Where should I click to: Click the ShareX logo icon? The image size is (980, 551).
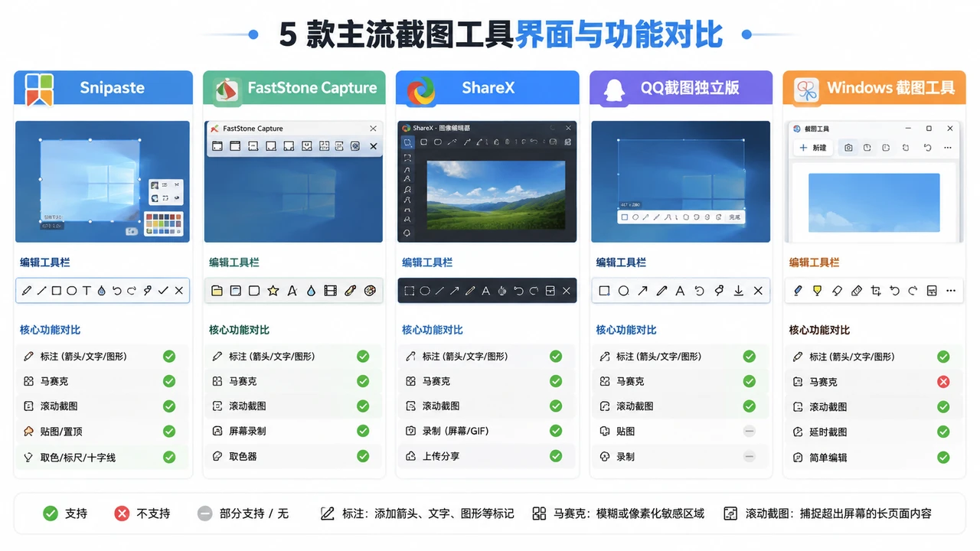[x=420, y=90]
